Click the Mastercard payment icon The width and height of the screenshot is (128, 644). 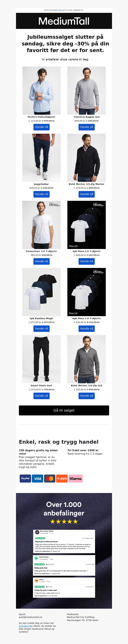click(50, 479)
